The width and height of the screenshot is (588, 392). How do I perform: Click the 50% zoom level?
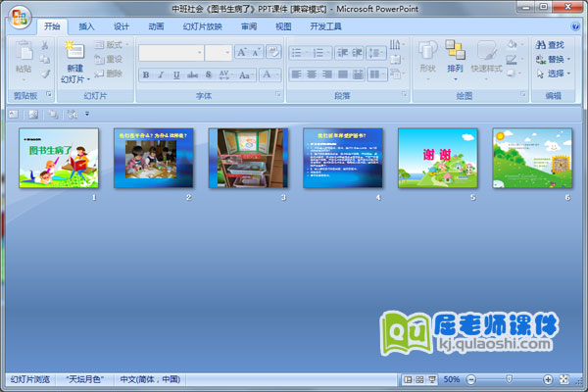(452, 379)
